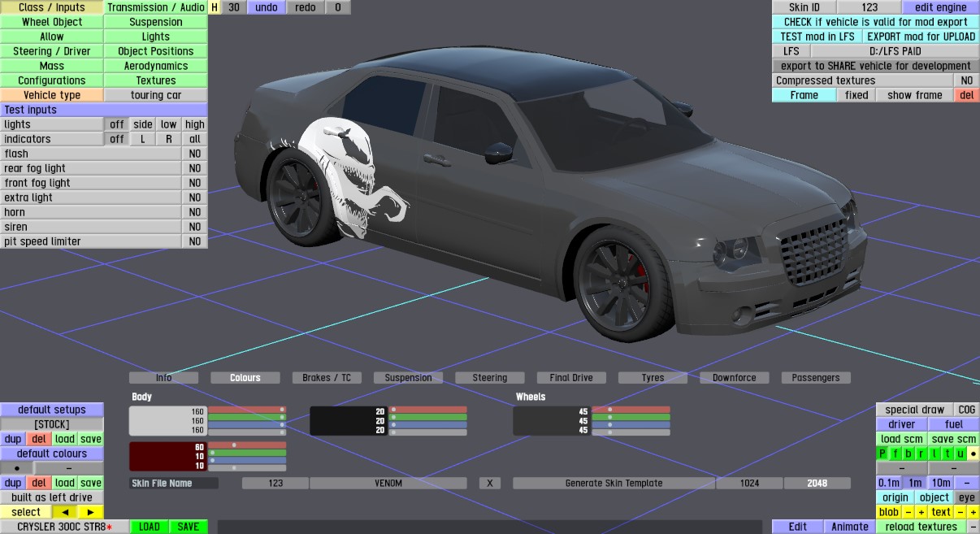Screen dimensions: 980x534
Task: Set lights to side
Action: (x=143, y=124)
